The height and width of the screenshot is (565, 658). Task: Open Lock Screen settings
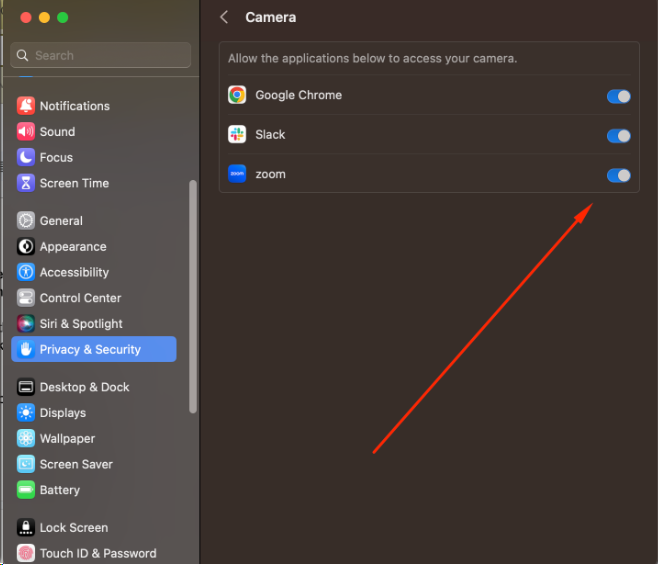tap(94, 527)
